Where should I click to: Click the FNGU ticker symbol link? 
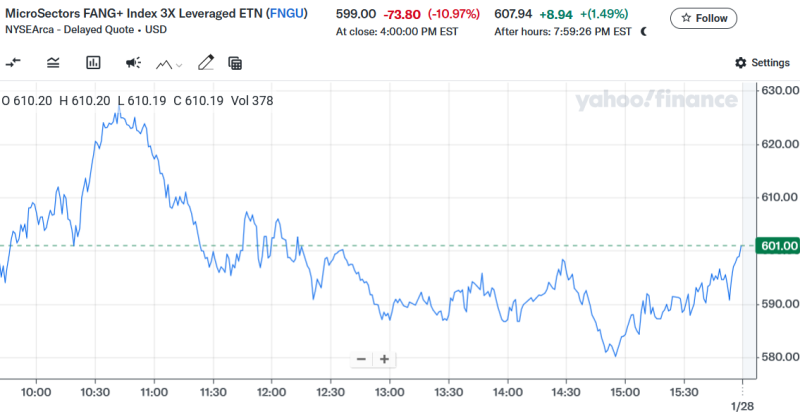288,14
